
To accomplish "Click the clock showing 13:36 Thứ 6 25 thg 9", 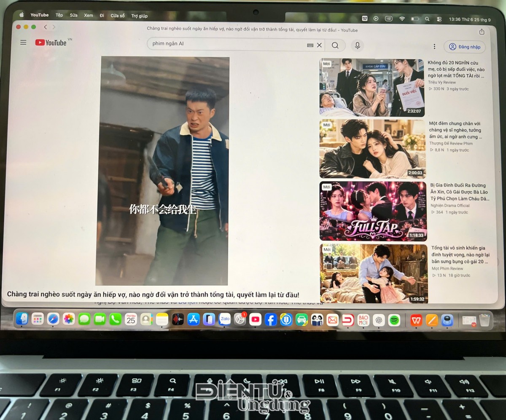I will (470, 20).
